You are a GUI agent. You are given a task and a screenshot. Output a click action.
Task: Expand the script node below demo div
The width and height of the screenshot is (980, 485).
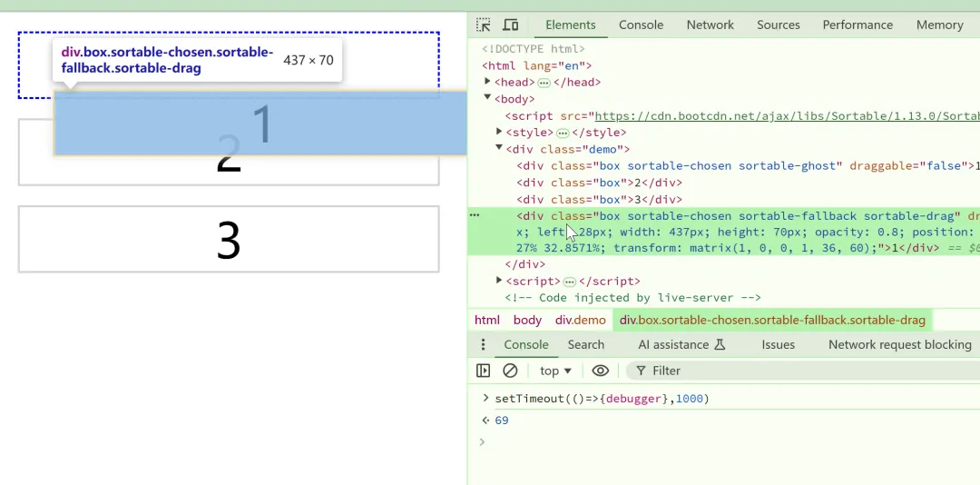pyautogui.click(x=499, y=281)
